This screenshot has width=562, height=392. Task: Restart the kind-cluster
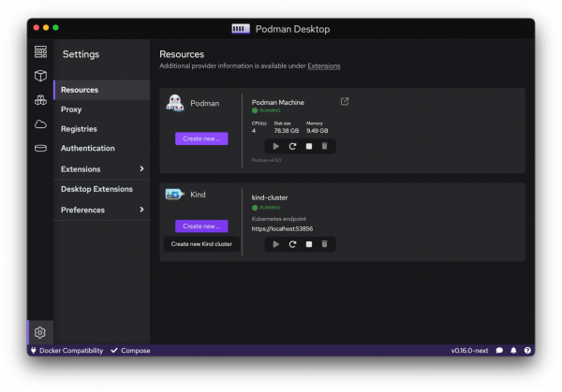[x=292, y=244]
